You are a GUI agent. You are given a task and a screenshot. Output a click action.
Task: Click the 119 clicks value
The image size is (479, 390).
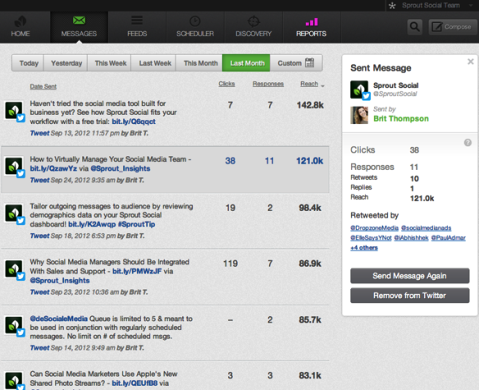tap(230, 264)
